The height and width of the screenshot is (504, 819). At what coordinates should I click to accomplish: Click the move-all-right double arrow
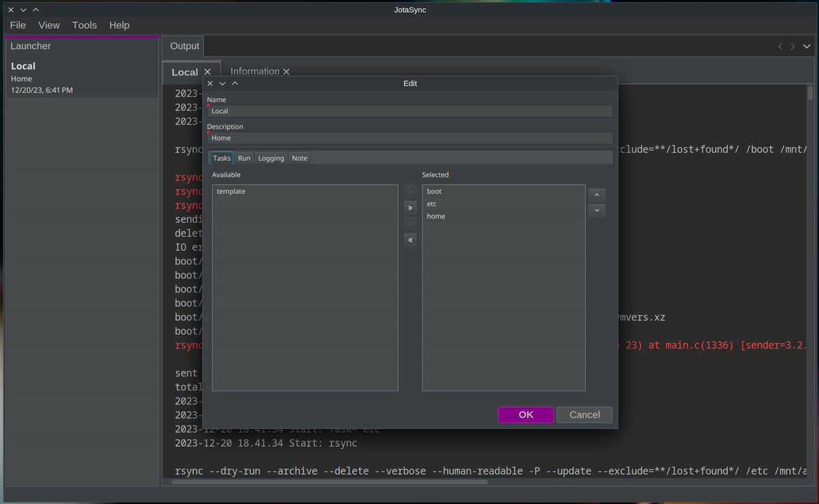pyautogui.click(x=410, y=207)
